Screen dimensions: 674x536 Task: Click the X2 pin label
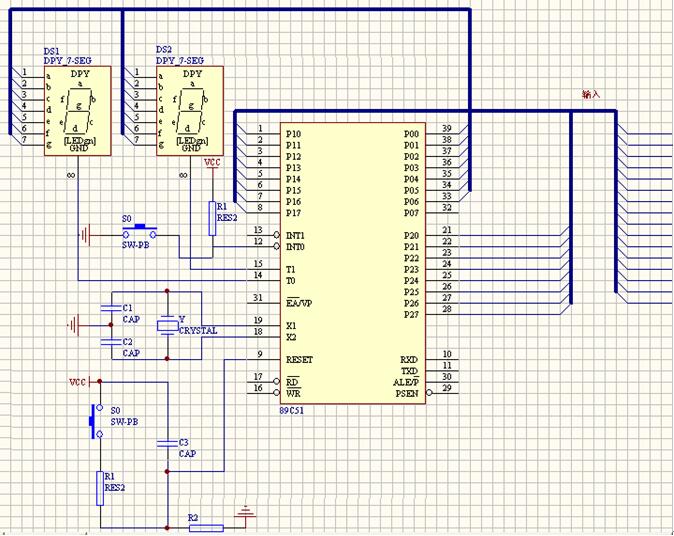pos(291,337)
